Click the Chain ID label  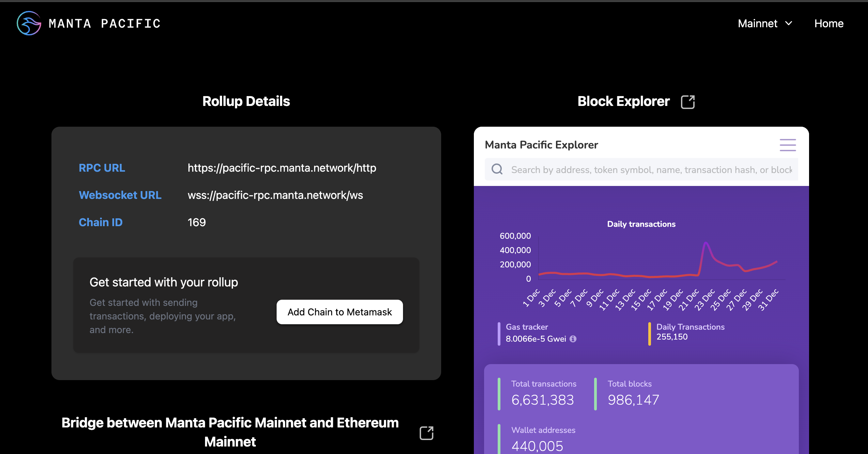(x=100, y=222)
